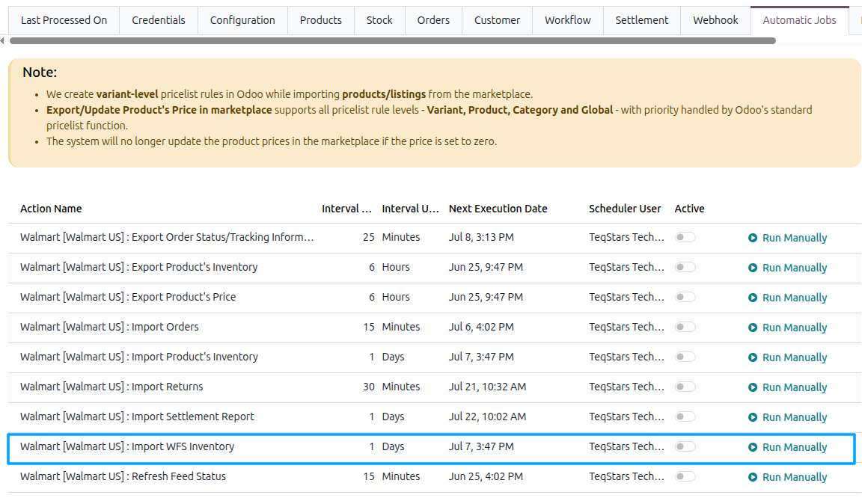Click play icon beside Export Order Status row
This screenshot has height=504, width=862.
753,238
